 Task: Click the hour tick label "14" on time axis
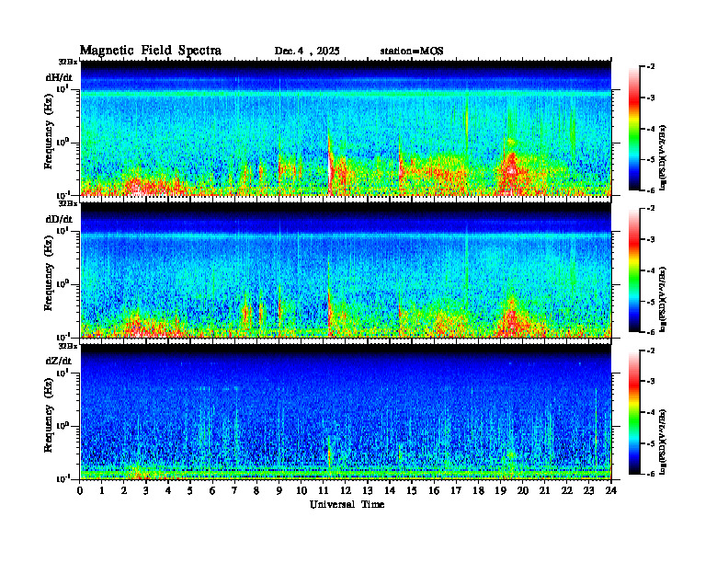(389, 490)
